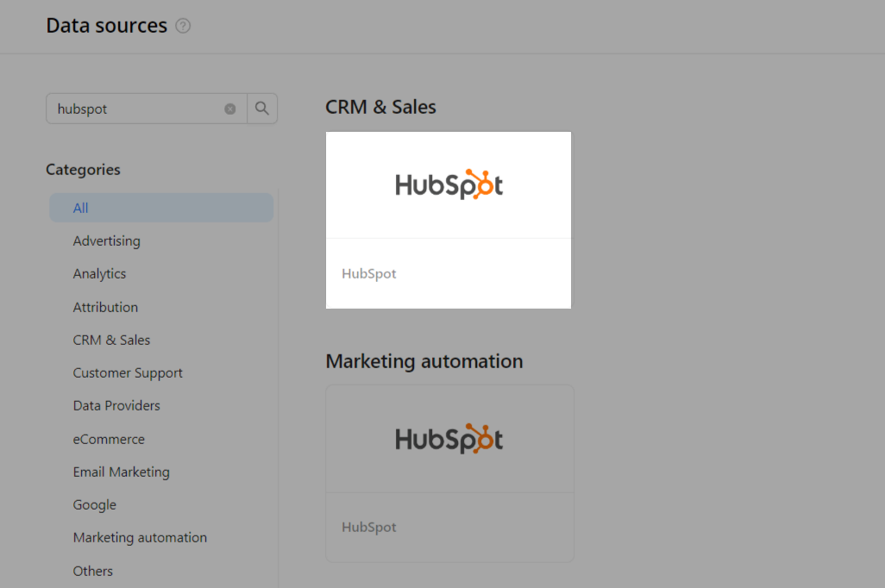Click HubSpot label in Marketing automation card
Image resolution: width=885 pixels, height=588 pixels.
(x=369, y=527)
